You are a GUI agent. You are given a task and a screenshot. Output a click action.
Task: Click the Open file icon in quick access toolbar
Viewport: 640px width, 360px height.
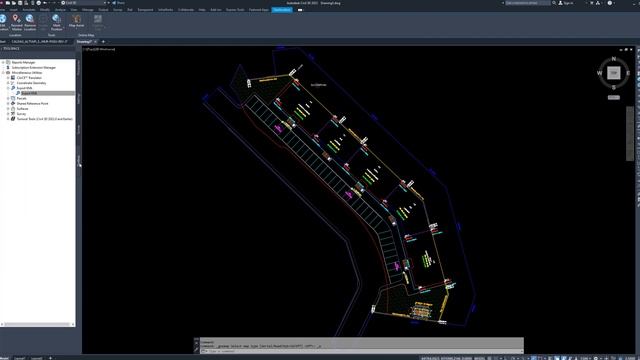(x=14, y=3)
